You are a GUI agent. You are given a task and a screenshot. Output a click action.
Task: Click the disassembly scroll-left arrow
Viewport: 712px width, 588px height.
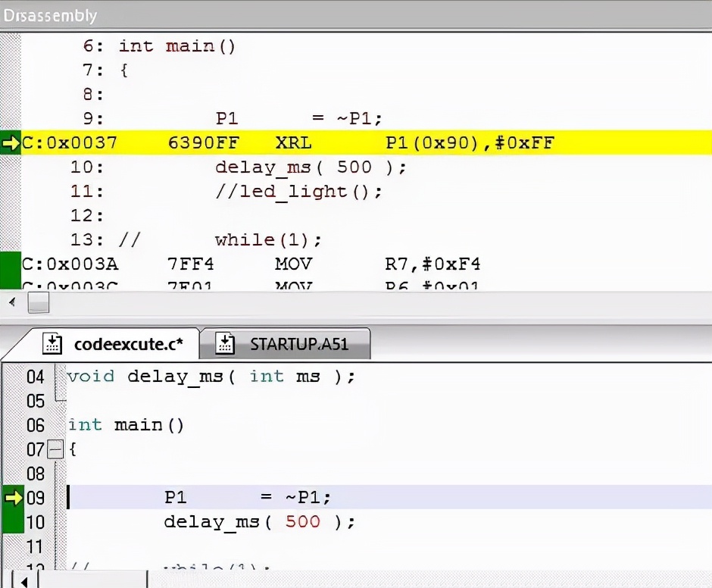[13, 302]
